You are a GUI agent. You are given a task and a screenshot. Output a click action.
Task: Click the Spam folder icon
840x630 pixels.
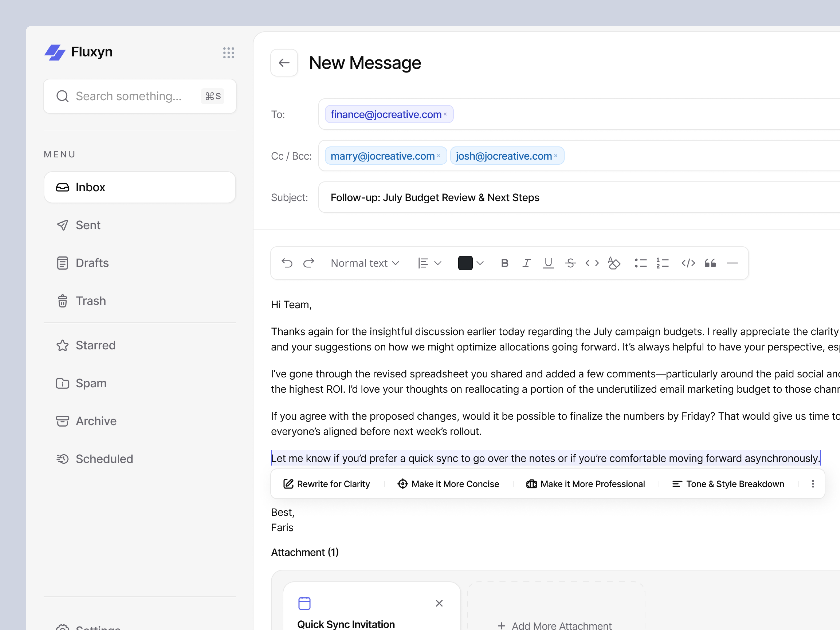point(63,383)
